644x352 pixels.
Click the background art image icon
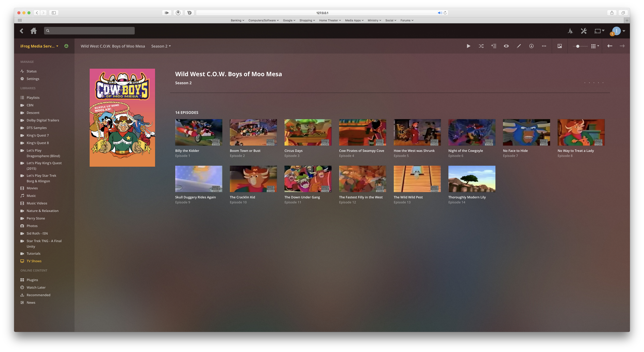560,46
